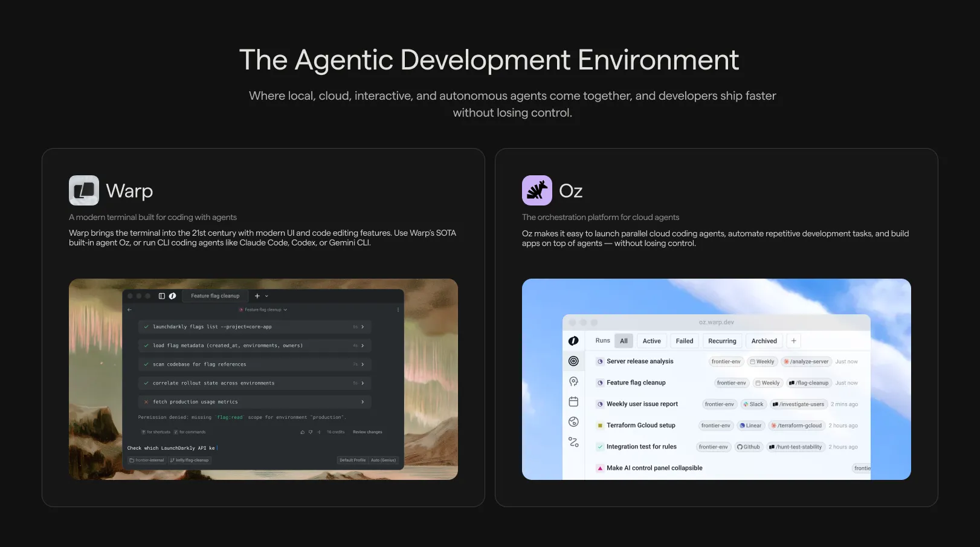This screenshot has width=980, height=547.
Task: Click the thumbs up icon in Warp
Action: [302, 432]
